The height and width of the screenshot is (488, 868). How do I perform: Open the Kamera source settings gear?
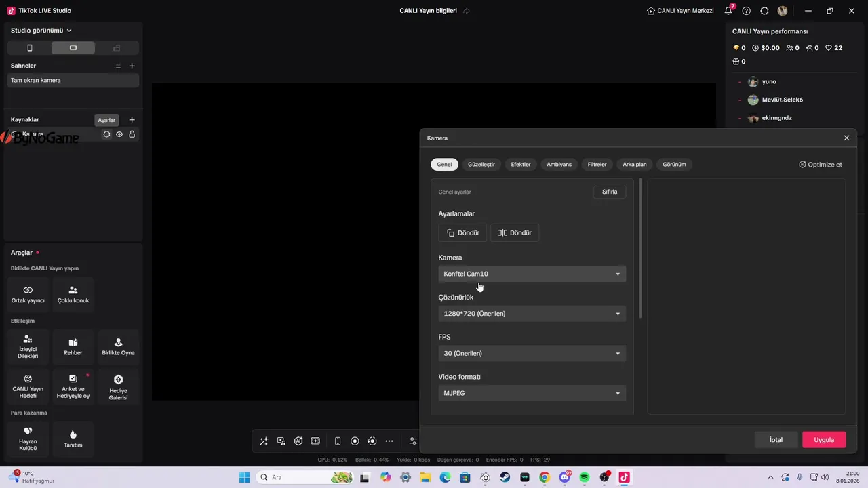tap(106, 134)
